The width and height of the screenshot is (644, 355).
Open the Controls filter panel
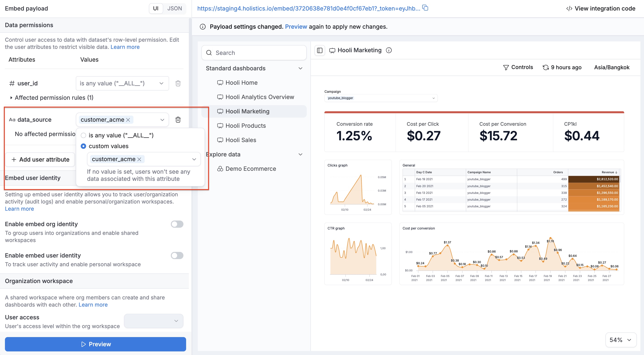tap(518, 67)
